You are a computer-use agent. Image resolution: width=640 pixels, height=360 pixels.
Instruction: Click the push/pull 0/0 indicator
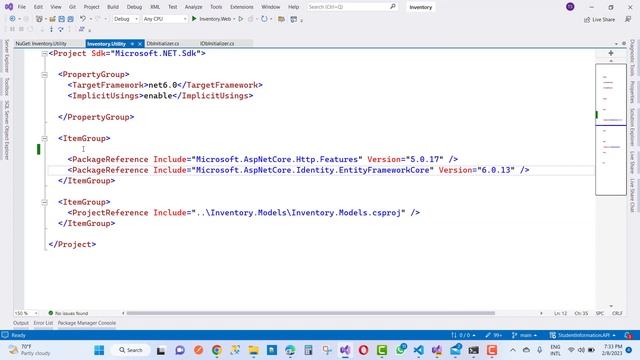[463, 335]
